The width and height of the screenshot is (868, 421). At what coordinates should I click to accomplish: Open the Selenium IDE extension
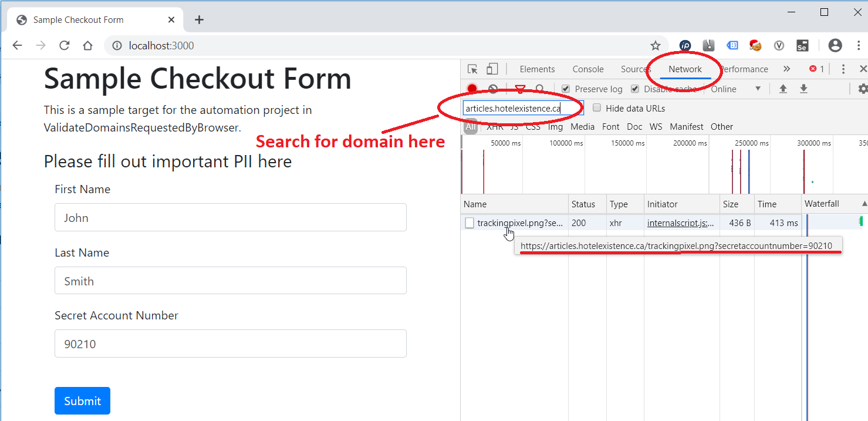[802, 46]
